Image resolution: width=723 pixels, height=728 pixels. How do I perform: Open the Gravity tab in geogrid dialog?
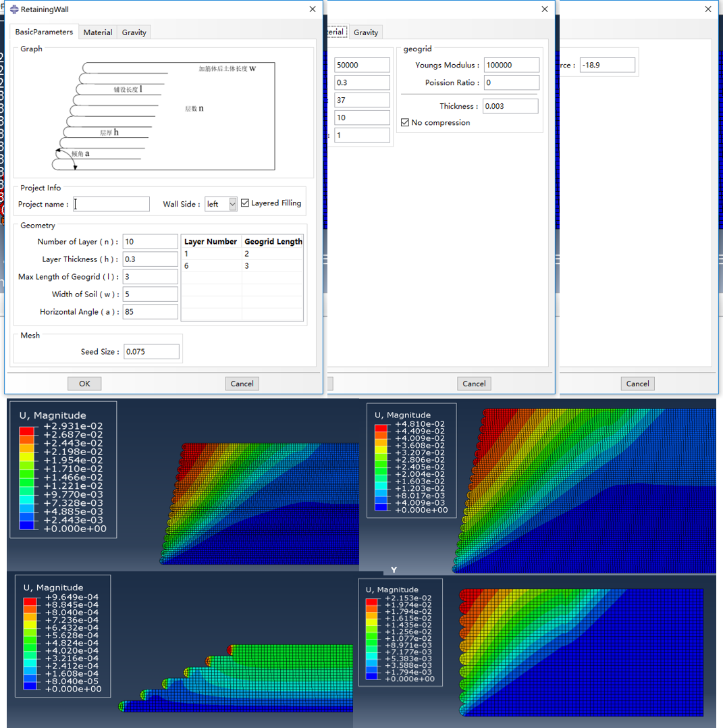[366, 32]
